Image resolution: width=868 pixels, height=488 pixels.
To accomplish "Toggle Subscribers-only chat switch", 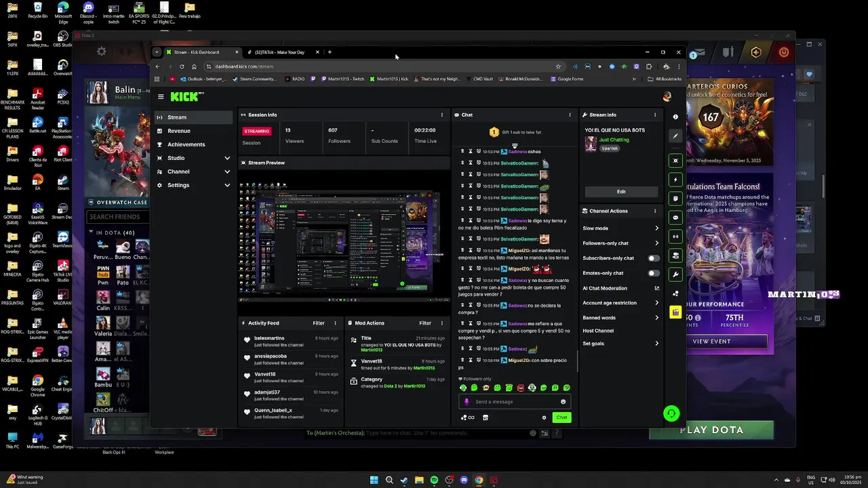I will click(x=653, y=258).
